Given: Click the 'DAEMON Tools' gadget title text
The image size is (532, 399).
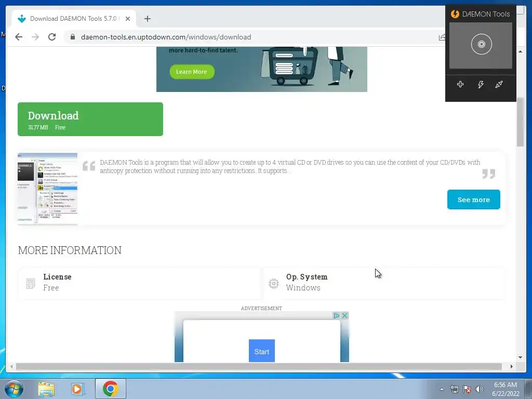Looking at the screenshot, I should pos(486,14).
